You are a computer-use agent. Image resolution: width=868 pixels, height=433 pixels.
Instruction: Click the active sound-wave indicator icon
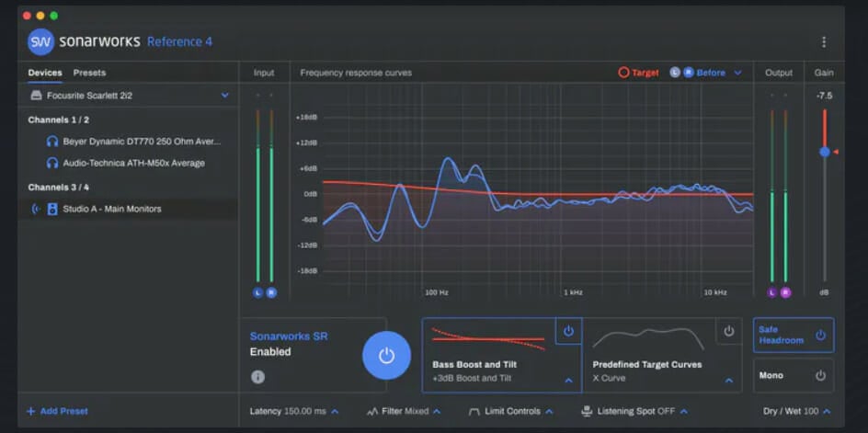coord(36,209)
